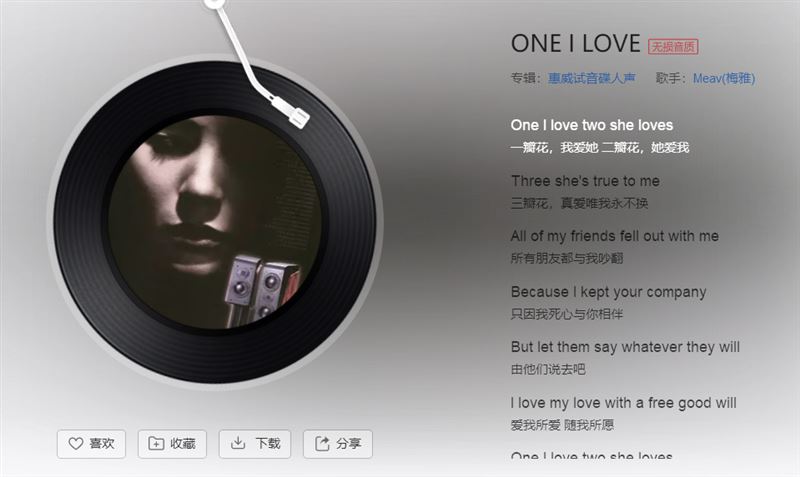Click the download arrow icon
Viewport: 800px width, 477px height.
click(x=238, y=443)
